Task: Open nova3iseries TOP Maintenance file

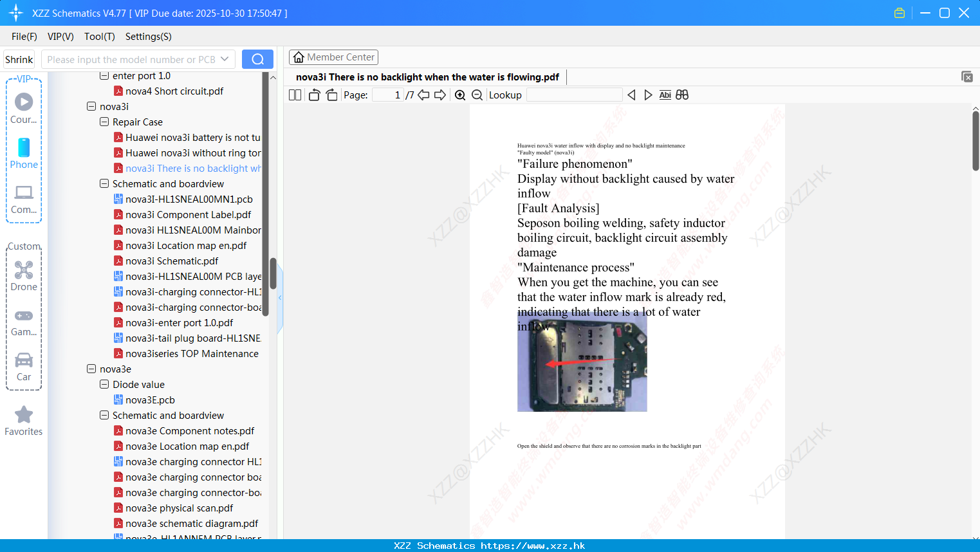Action: (x=187, y=353)
